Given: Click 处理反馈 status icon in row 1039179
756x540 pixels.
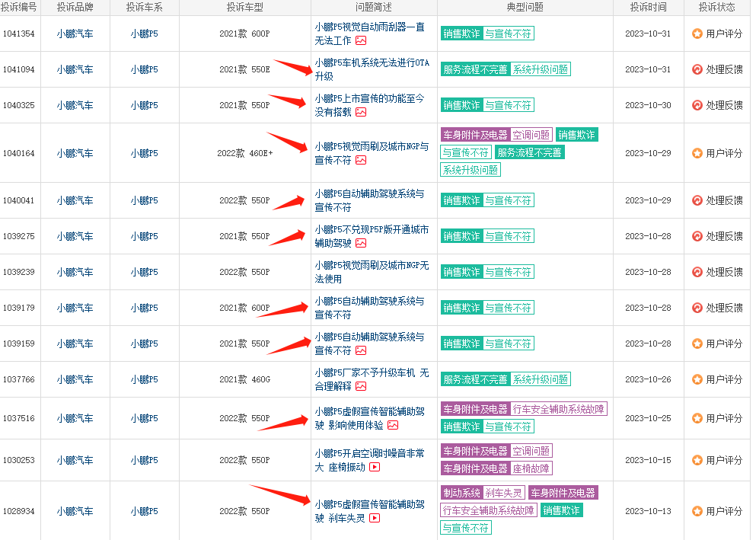Looking at the screenshot, I should (x=697, y=308).
